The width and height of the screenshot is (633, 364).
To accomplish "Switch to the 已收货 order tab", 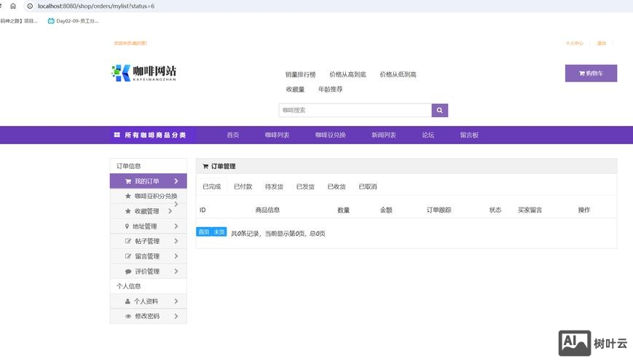I will (337, 186).
